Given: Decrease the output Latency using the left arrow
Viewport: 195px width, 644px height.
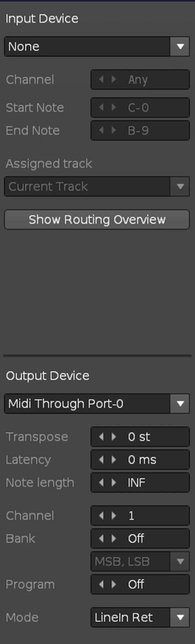Looking at the screenshot, I should pos(101,460).
